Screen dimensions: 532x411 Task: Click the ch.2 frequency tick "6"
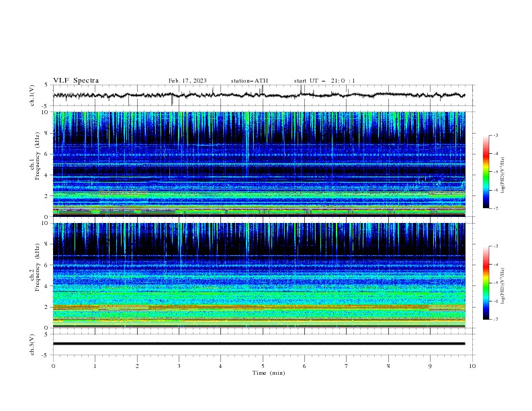46,265
